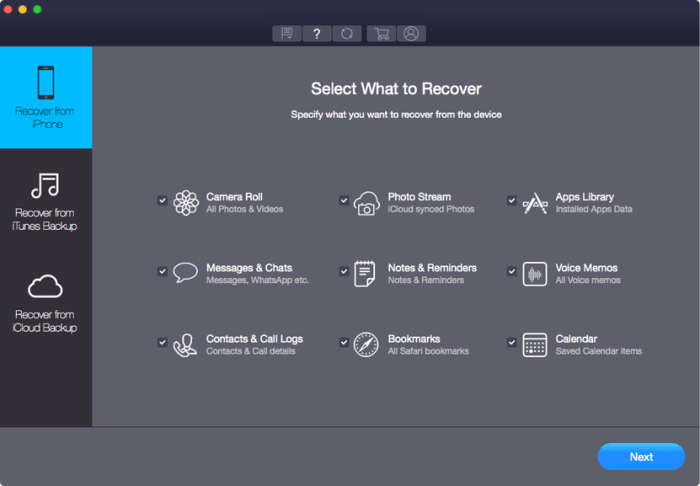Click the Bookmarks label
The image size is (700, 486).
coord(414,339)
